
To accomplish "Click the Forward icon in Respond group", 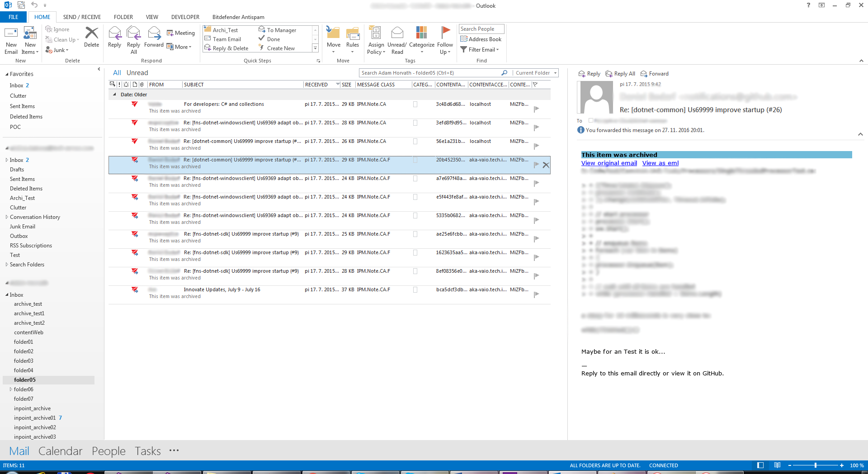I will click(154, 34).
